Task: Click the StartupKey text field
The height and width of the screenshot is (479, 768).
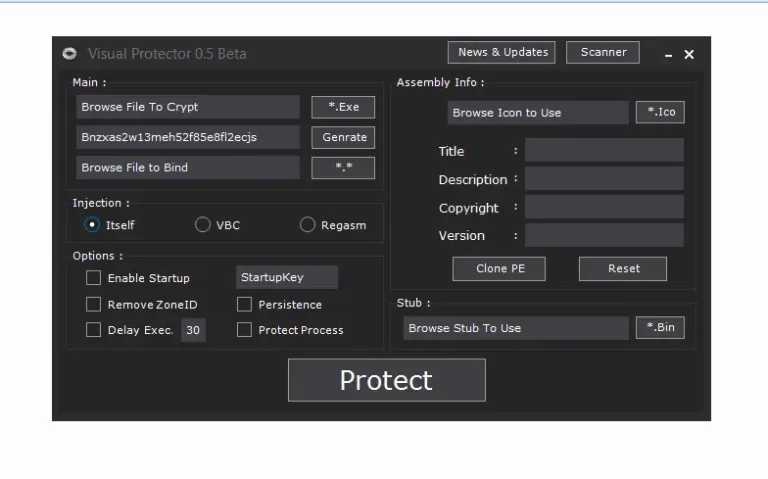Action: click(x=286, y=278)
